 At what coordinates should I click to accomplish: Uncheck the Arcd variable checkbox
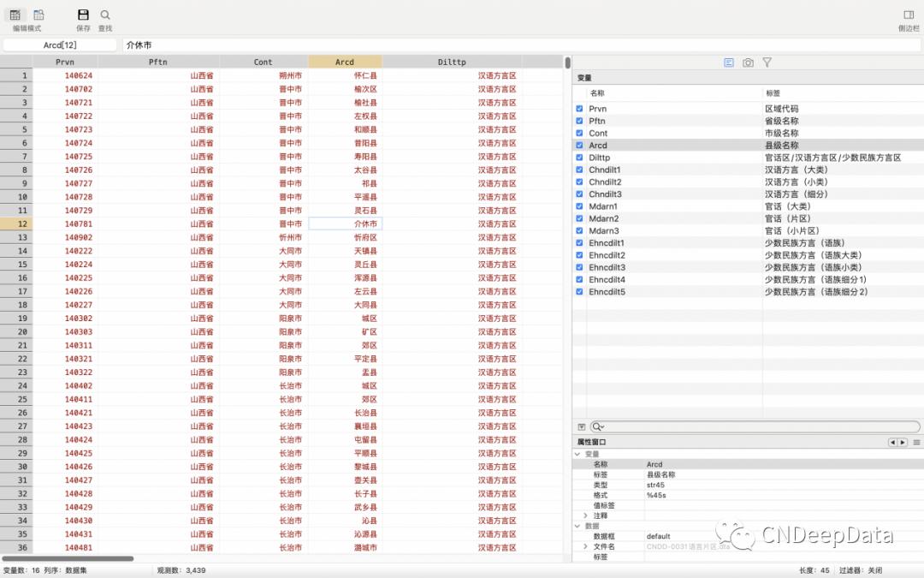[x=579, y=145]
